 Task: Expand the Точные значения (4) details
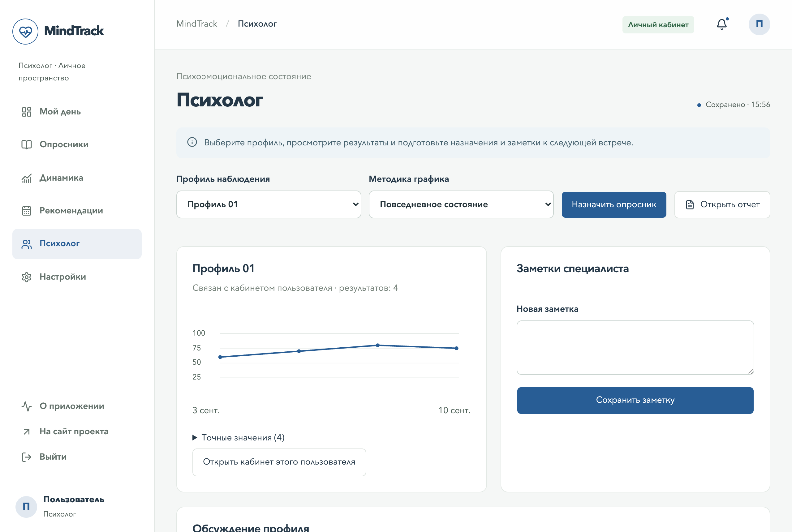[x=239, y=437]
